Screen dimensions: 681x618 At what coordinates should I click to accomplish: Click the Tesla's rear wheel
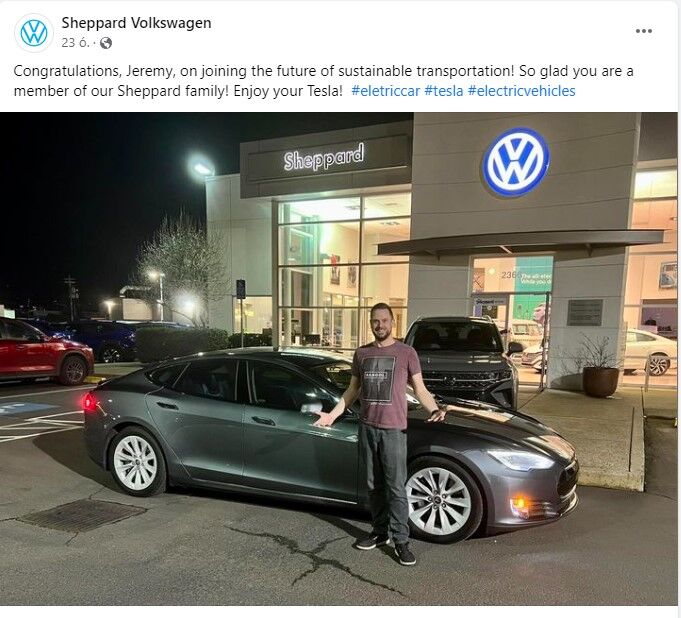tap(136, 463)
